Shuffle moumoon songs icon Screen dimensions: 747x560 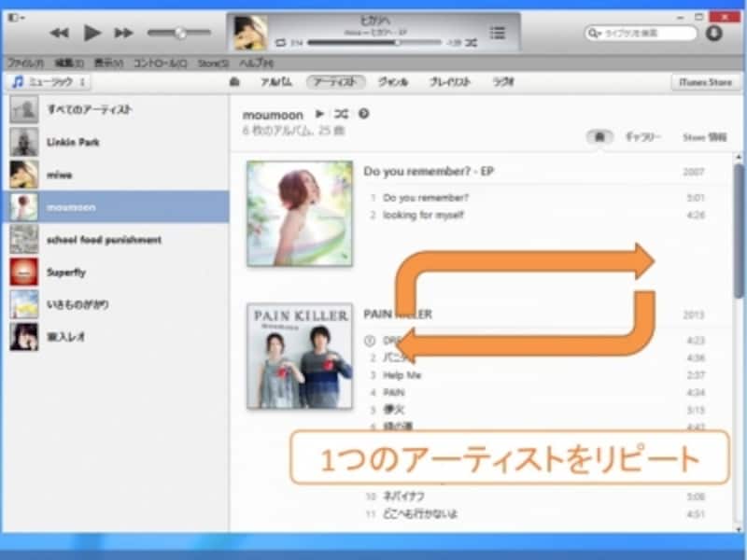[341, 114]
